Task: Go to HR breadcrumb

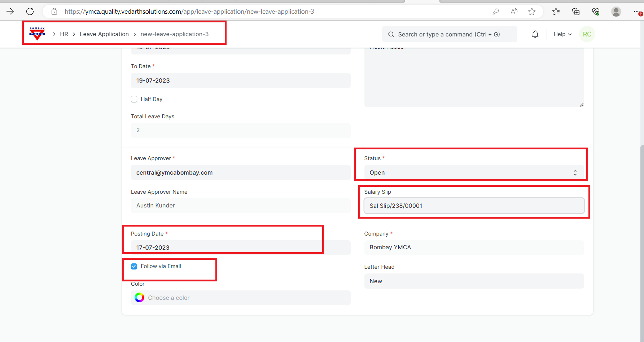Action: point(64,34)
